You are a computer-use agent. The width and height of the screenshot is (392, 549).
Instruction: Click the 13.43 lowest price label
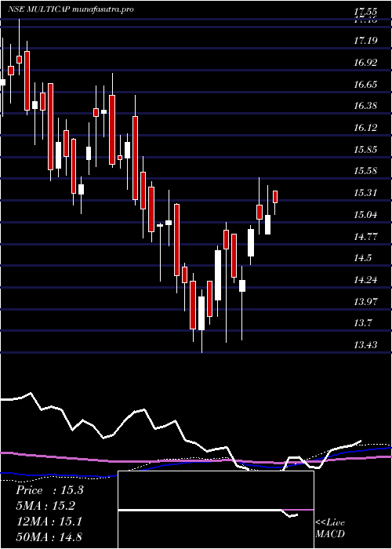(365, 345)
